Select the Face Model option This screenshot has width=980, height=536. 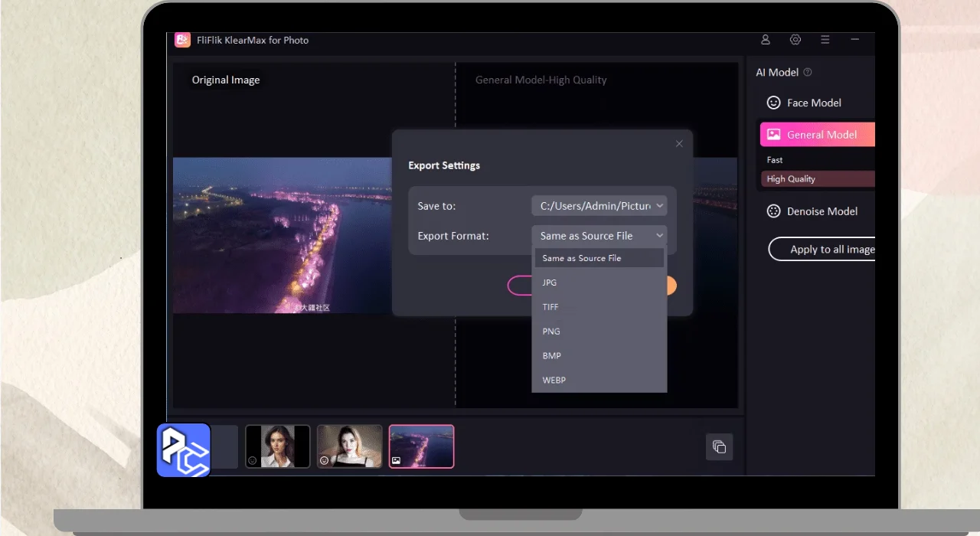pyautogui.click(x=813, y=103)
